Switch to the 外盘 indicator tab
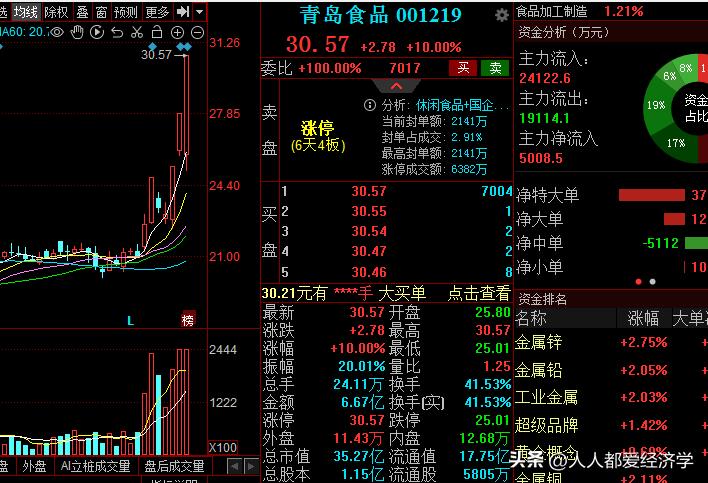 [x=34, y=466]
